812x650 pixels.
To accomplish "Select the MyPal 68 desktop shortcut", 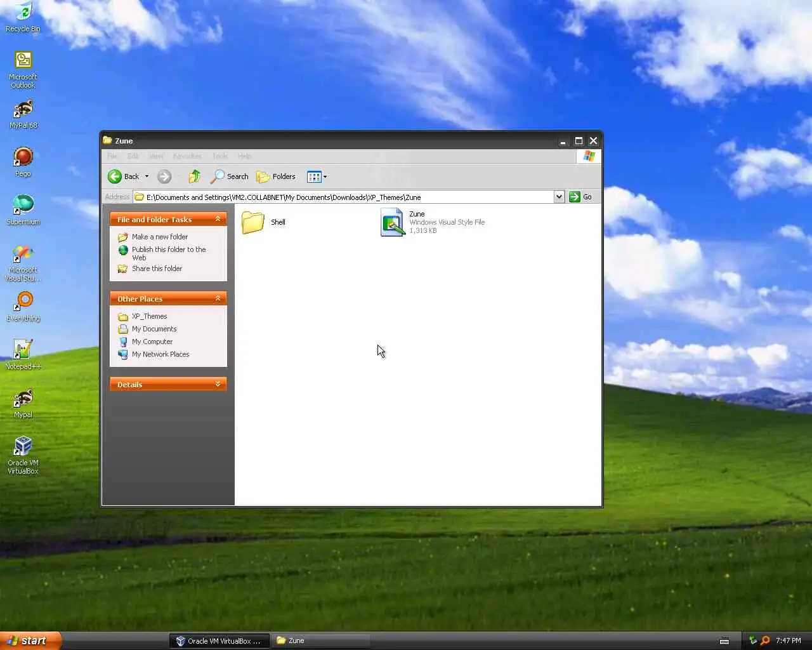I will pyautogui.click(x=23, y=114).
